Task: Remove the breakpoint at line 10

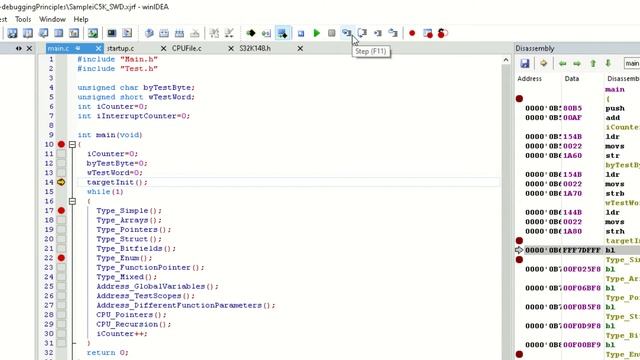Action: [61, 144]
